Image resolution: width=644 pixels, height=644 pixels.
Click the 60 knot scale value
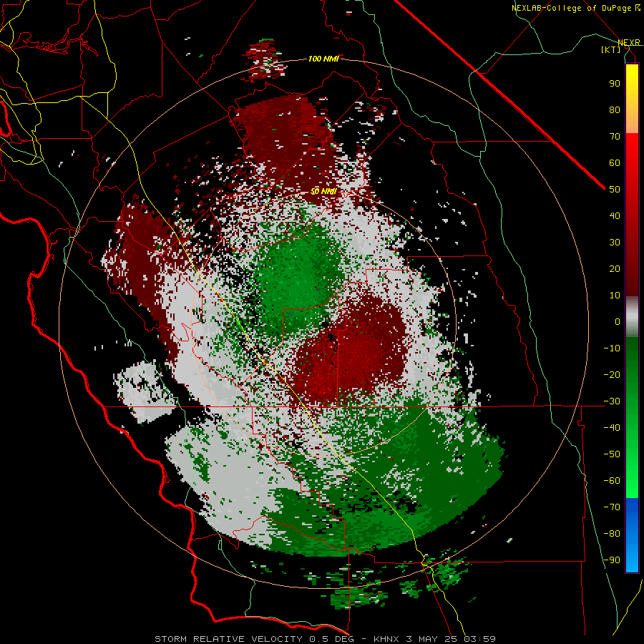point(615,162)
